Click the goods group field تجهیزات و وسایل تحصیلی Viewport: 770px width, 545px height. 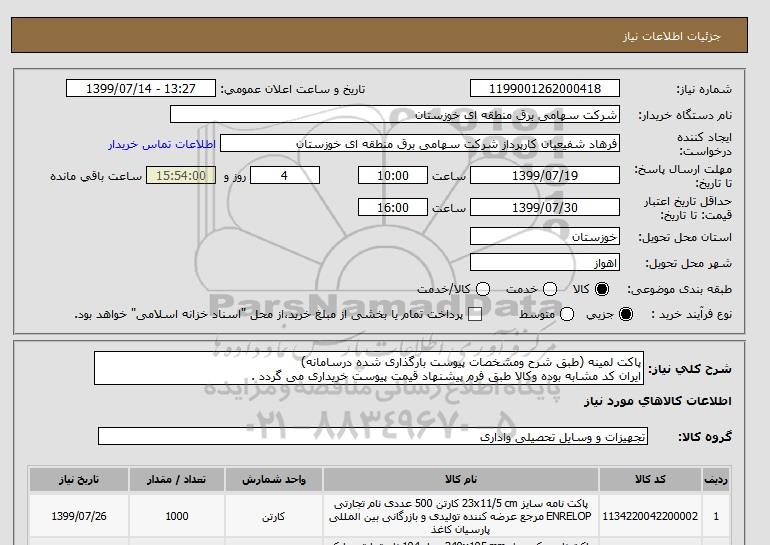tap(373, 436)
